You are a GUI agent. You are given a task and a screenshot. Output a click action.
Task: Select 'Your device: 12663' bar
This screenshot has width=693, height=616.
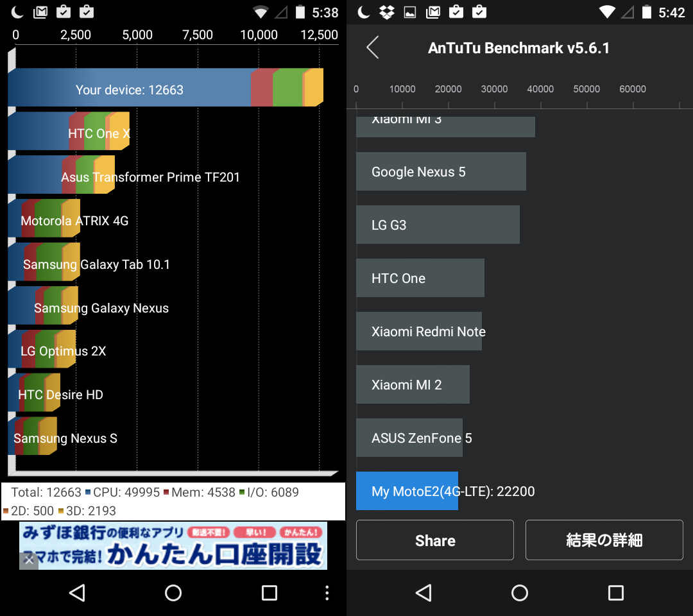click(x=166, y=87)
